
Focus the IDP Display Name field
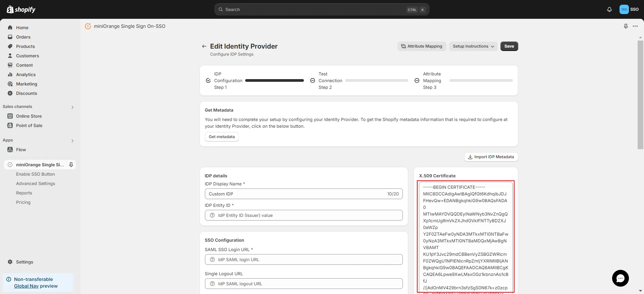[304, 194]
